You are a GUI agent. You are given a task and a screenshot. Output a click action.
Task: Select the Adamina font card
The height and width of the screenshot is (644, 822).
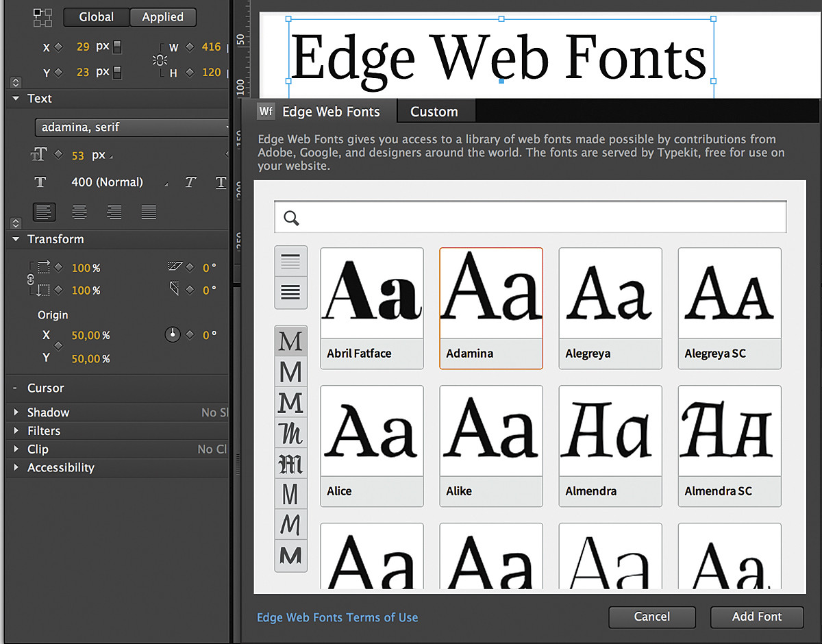pos(491,308)
